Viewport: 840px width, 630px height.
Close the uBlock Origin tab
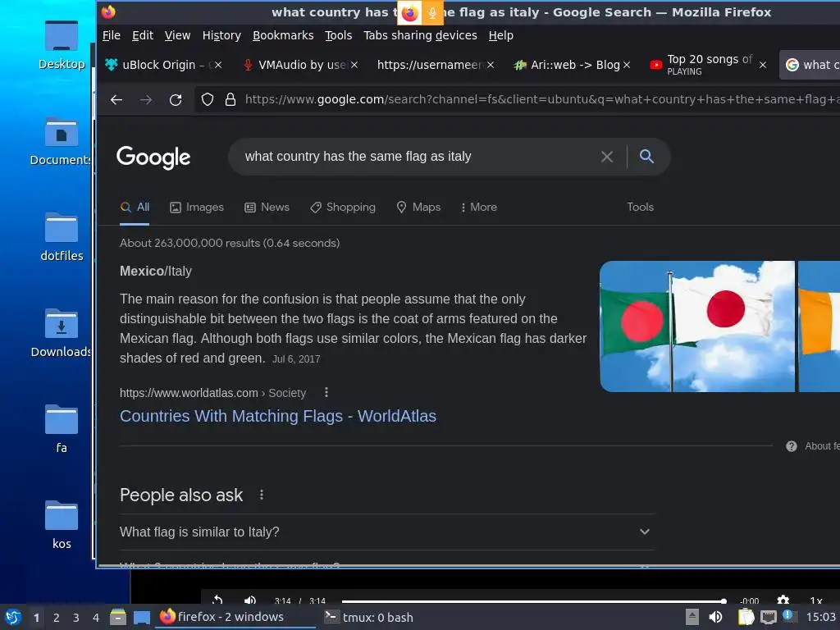point(218,65)
